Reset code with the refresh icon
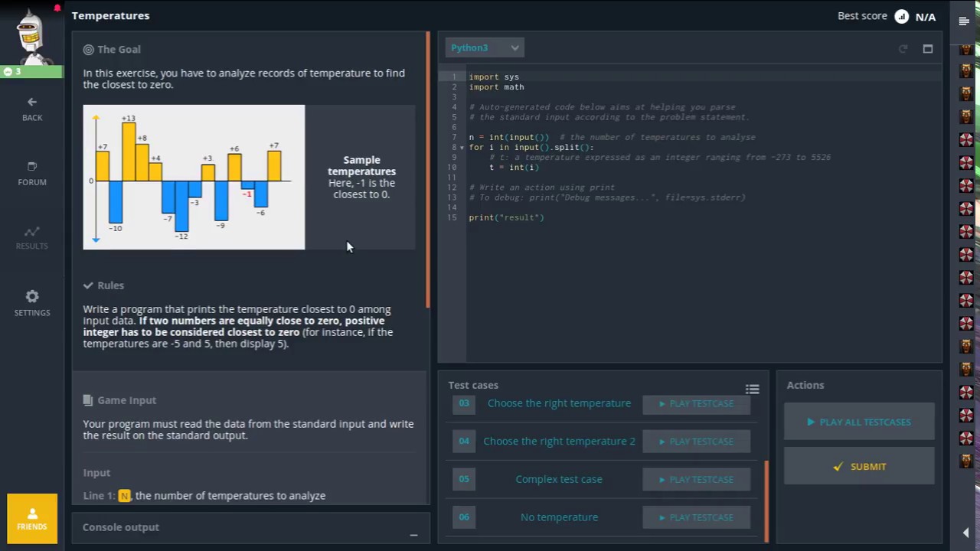This screenshot has height=551, width=980. 903,49
